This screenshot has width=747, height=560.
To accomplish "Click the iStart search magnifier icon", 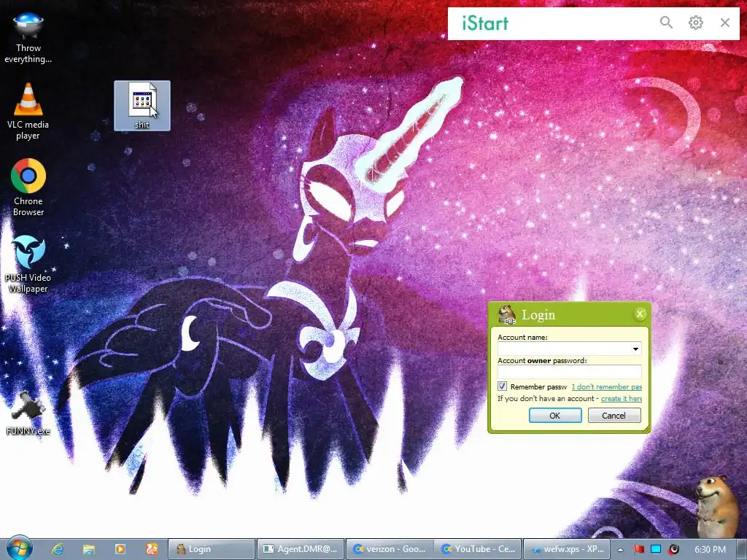I will 666,23.
